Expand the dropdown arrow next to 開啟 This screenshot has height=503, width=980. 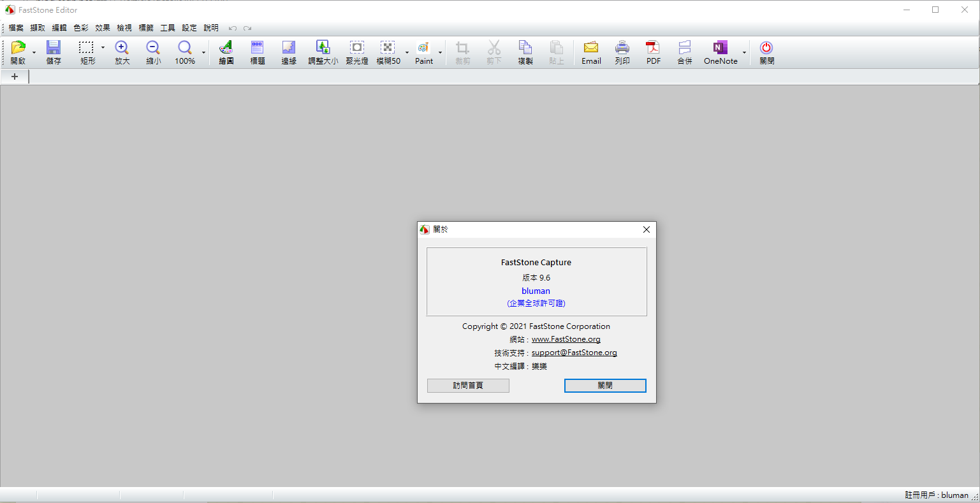(34, 53)
